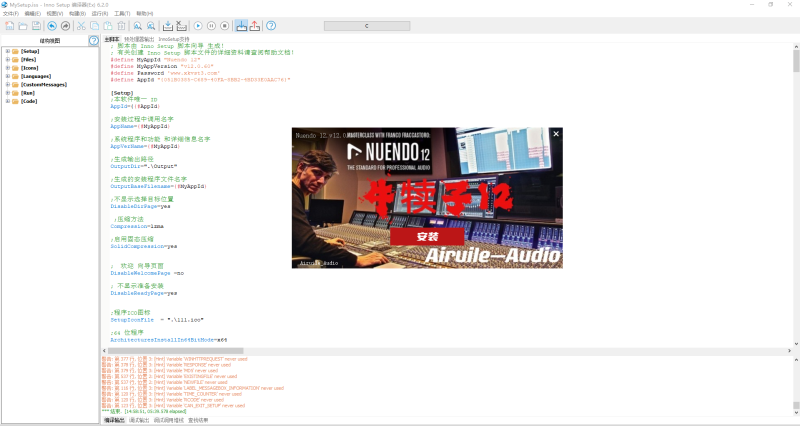Run the setup with the play icon
800x426 pixels.
click(198, 26)
